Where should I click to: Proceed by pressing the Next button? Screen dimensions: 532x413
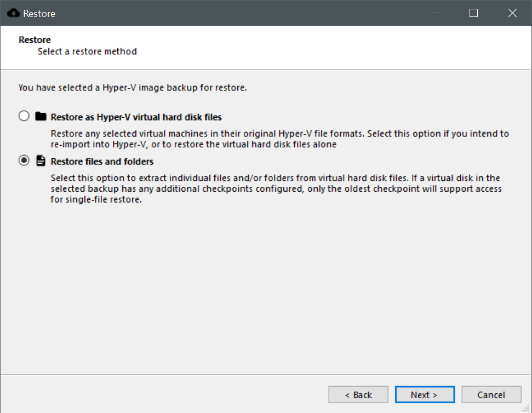coord(425,394)
